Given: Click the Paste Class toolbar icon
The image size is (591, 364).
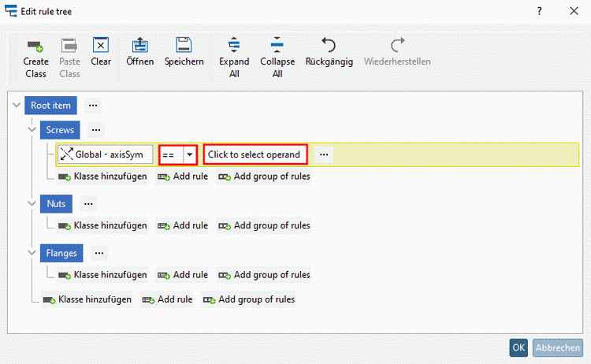Looking at the screenshot, I should pyautogui.click(x=69, y=46).
